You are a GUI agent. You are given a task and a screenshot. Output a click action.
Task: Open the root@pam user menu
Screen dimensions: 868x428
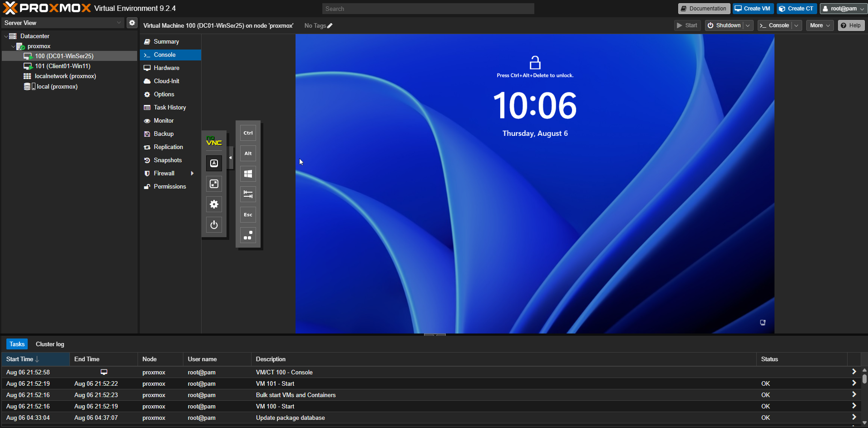point(843,9)
